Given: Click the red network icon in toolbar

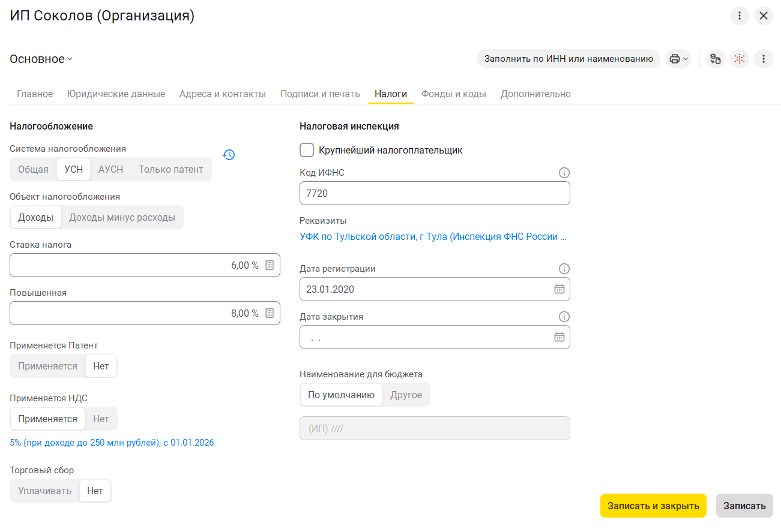Looking at the screenshot, I should pyautogui.click(x=740, y=59).
